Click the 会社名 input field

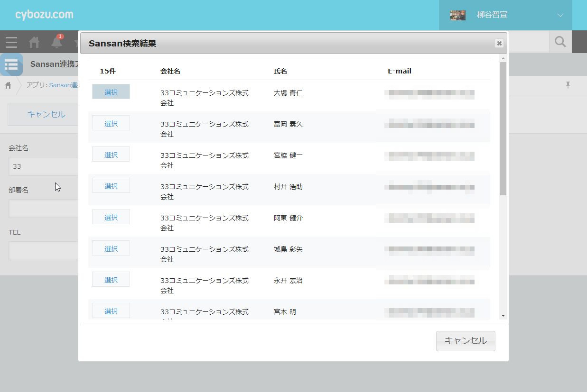[x=44, y=166]
